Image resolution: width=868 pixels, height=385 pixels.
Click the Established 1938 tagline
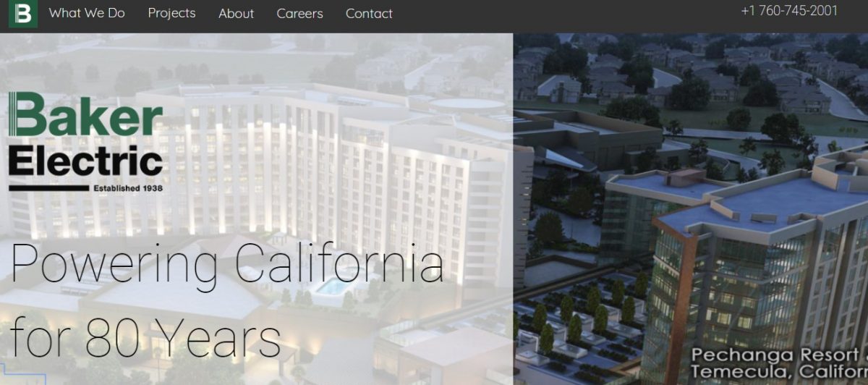click(x=128, y=187)
